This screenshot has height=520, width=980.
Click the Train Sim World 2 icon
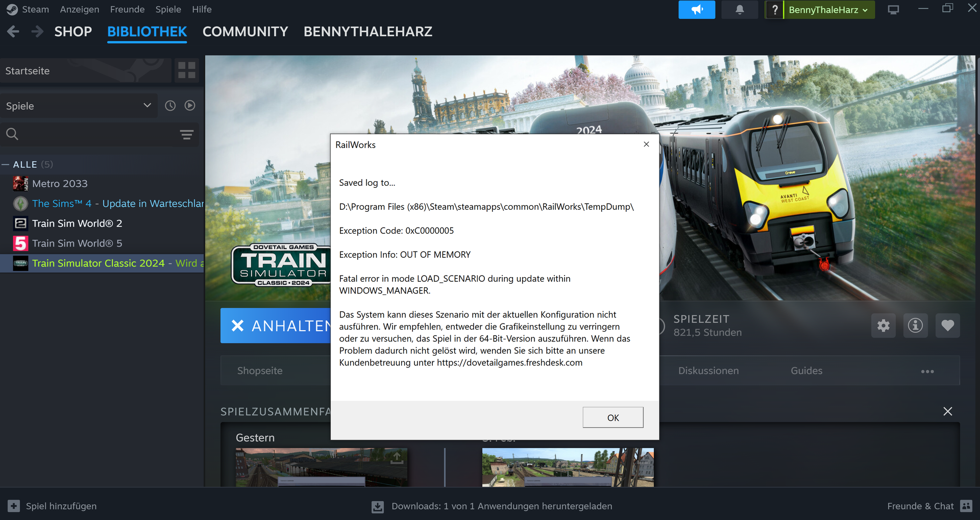coord(20,224)
